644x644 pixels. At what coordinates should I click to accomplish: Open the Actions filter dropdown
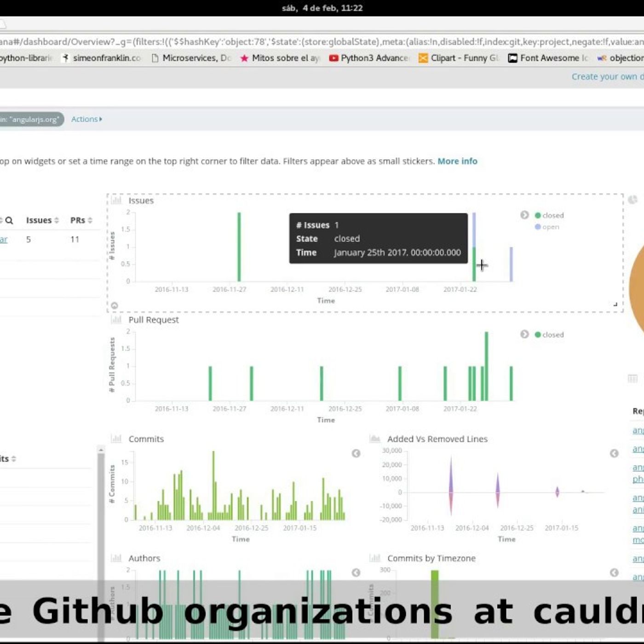click(86, 119)
